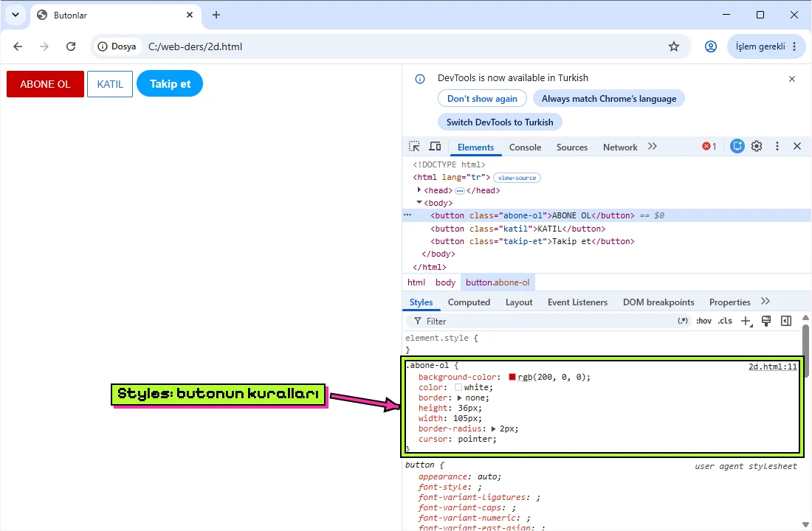The width and height of the screenshot is (812, 531).
Task: Click the blue Takip et button
Action: pos(170,83)
